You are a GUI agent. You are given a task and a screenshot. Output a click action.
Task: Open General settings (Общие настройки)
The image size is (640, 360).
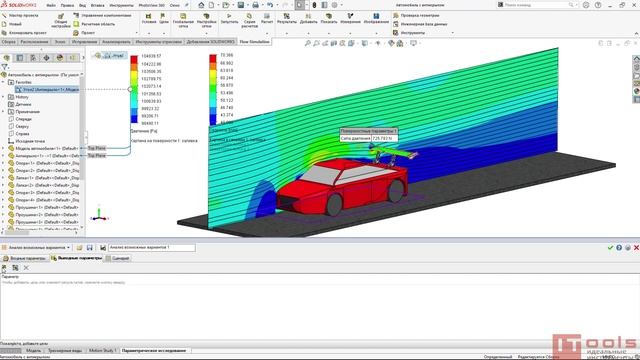coord(60,20)
